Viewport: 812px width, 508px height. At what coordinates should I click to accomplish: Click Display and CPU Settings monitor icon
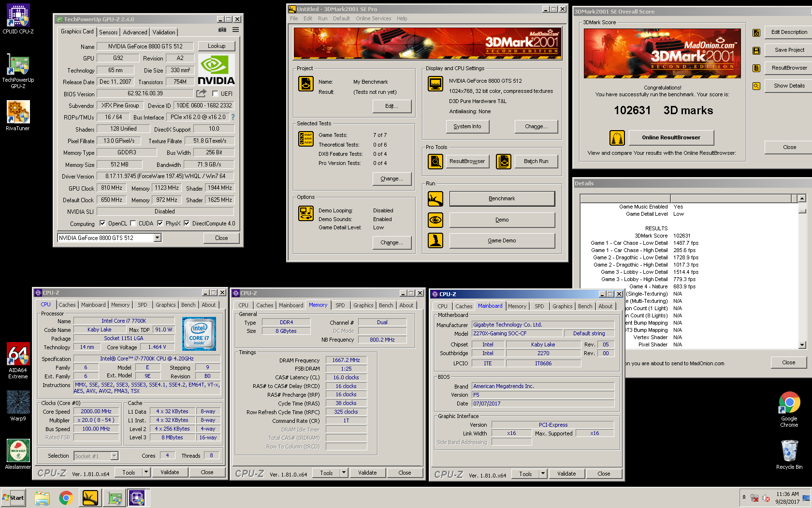pos(435,84)
